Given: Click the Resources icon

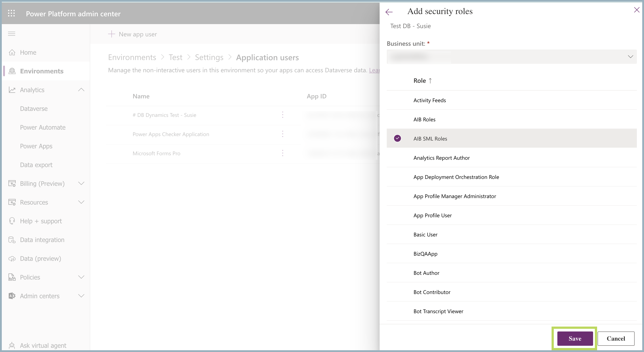Looking at the screenshot, I should point(12,202).
